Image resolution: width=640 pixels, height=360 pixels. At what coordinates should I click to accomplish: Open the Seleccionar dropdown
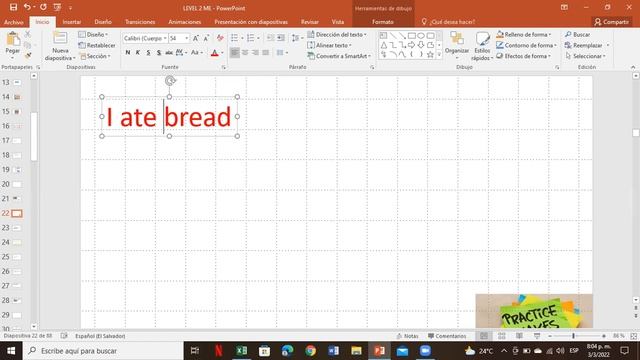coord(586,56)
